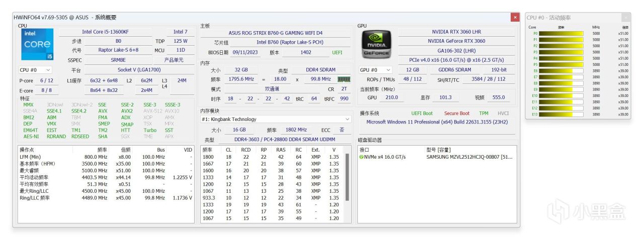Click the NVIDIA GeForce logo image
Image resolution: width=644 pixels, height=239 pixels.
pyautogui.click(x=377, y=45)
